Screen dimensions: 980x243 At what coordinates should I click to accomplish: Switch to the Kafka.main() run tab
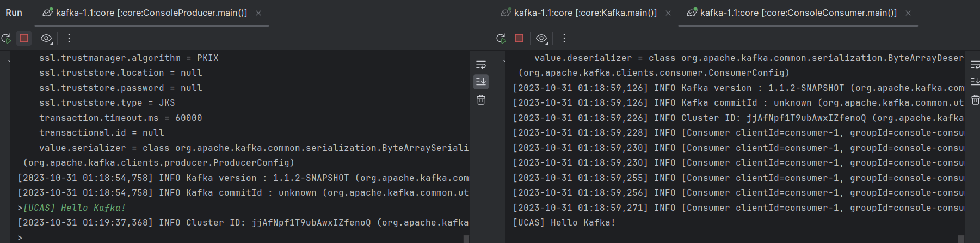point(585,13)
